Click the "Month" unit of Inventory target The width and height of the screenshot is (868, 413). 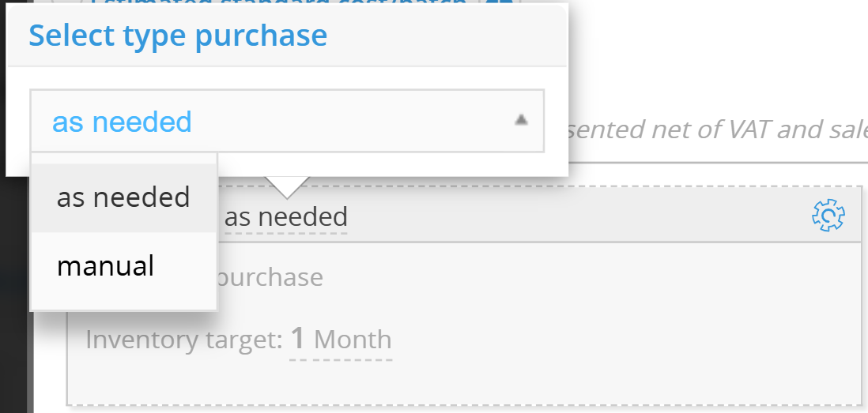[353, 340]
